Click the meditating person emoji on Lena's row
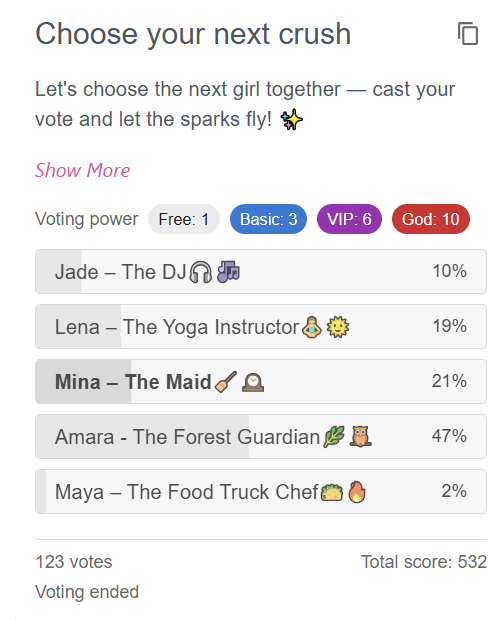Screen dimensions: 497x620 click(x=312, y=327)
